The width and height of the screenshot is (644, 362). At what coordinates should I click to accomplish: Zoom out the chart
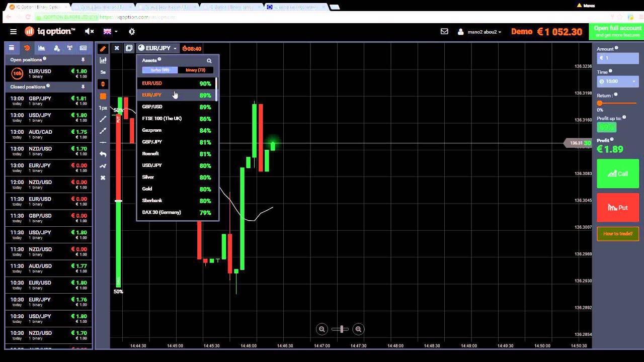(x=322, y=329)
